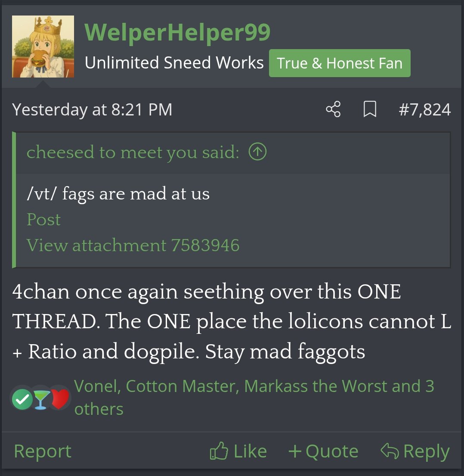Screen dimensions: 464x476
Task: Open the WelperHelper99 username link
Action: 177,32
